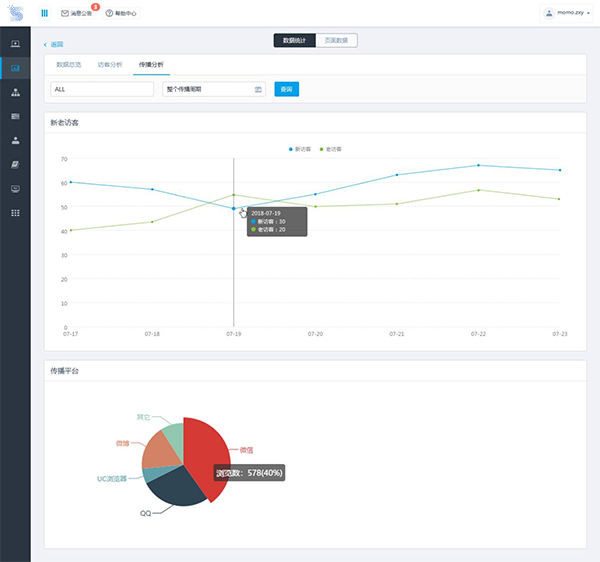Open the 消息公告 envelope notifications
This screenshot has height=562, width=600.
point(77,13)
